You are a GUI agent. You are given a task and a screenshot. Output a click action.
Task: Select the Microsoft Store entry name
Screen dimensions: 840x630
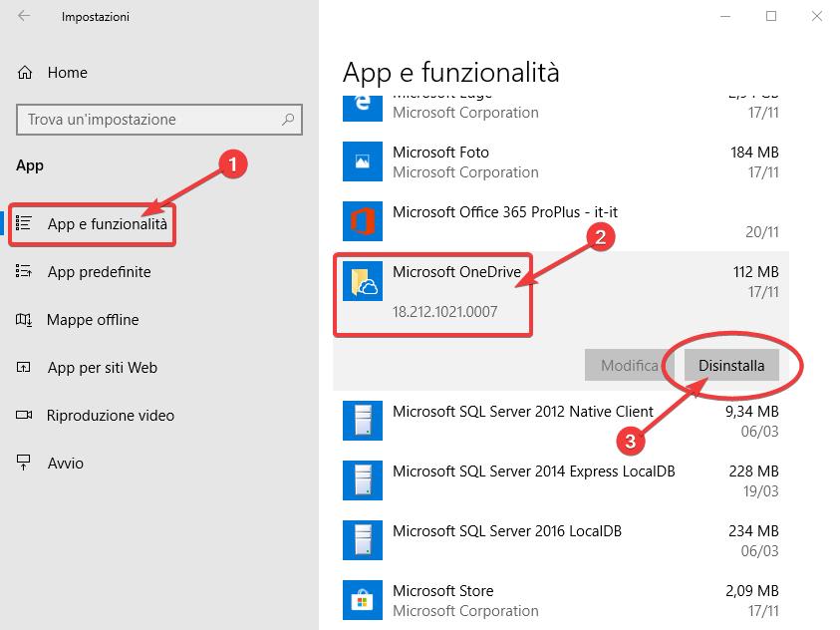point(443,591)
